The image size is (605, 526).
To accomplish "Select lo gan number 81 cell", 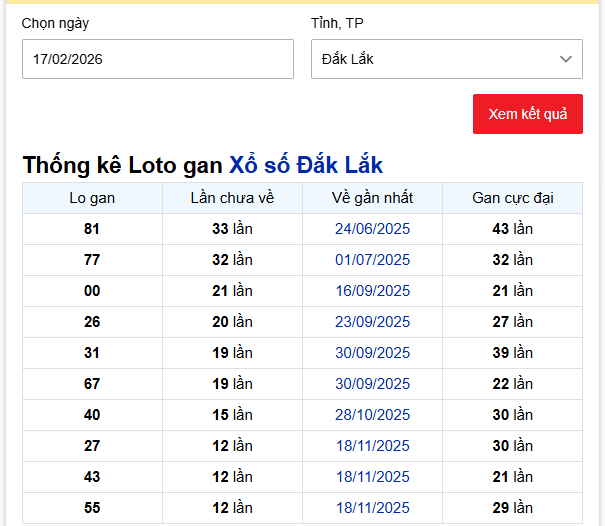I will click(x=92, y=229).
